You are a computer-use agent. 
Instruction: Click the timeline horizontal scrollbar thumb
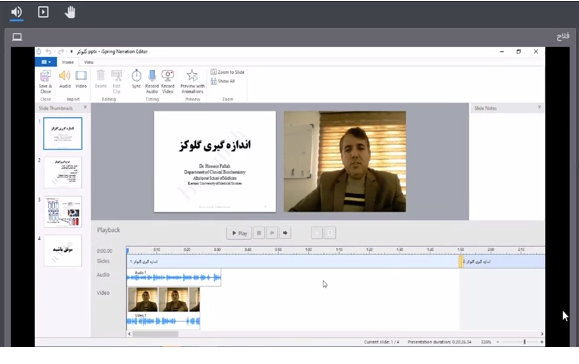pyautogui.click(x=155, y=334)
